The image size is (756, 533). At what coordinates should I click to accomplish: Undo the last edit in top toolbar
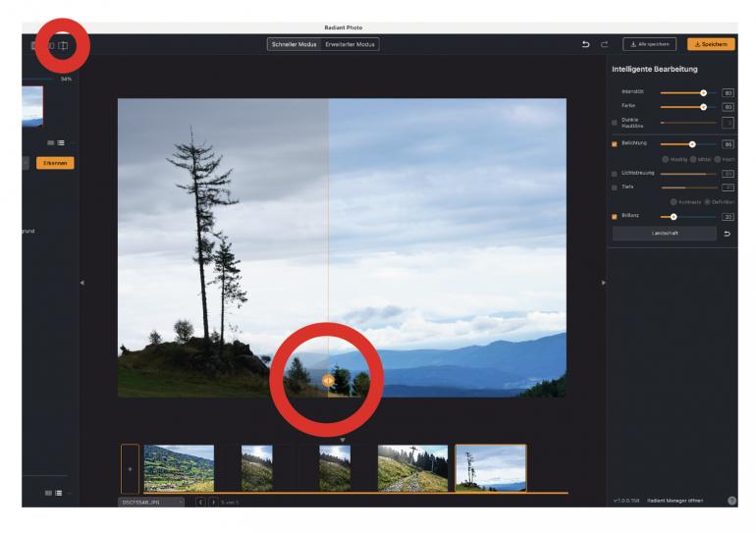pos(586,44)
